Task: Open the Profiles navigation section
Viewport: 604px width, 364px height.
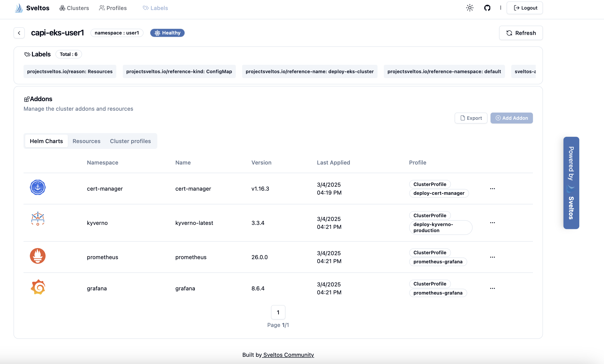Action: [x=113, y=8]
